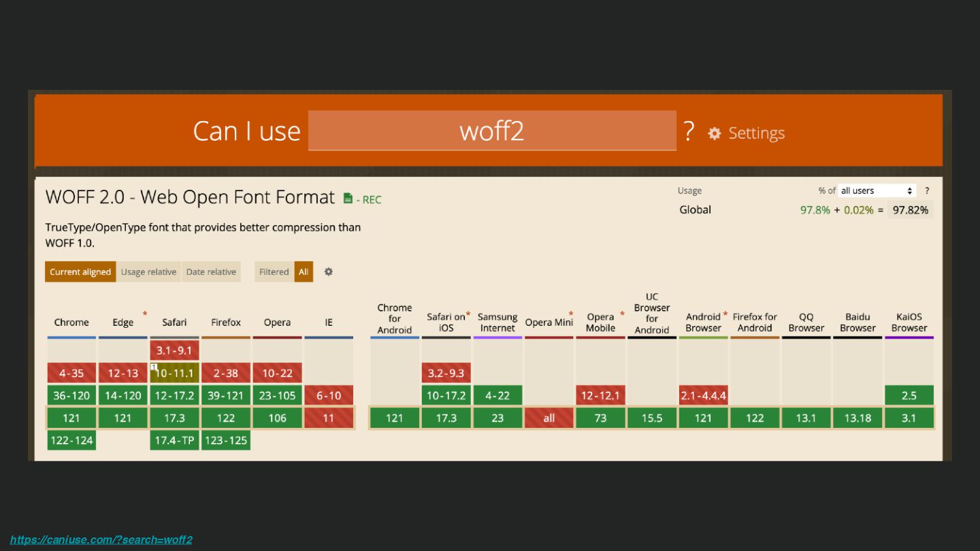The width and height of the screenshot is (980, 551).
Task: Toggle the All browsers option
Action: click(304, 271)
